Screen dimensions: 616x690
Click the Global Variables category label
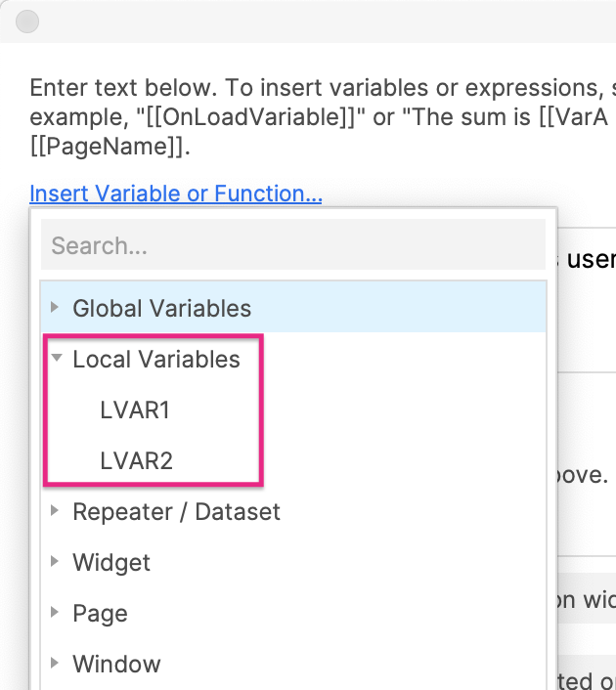pos(161,309)
